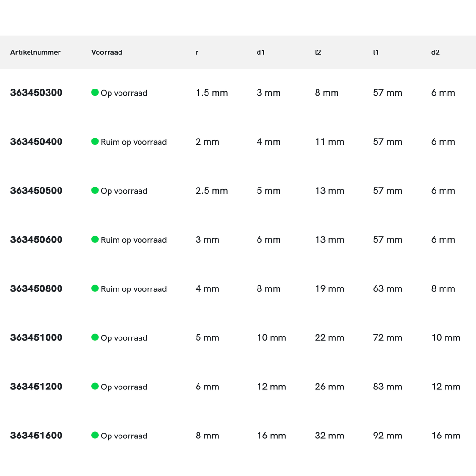This screenshot has width=476, height=476.
Task: Click the green stock indicator for 363450400
Action: point(95,141)
